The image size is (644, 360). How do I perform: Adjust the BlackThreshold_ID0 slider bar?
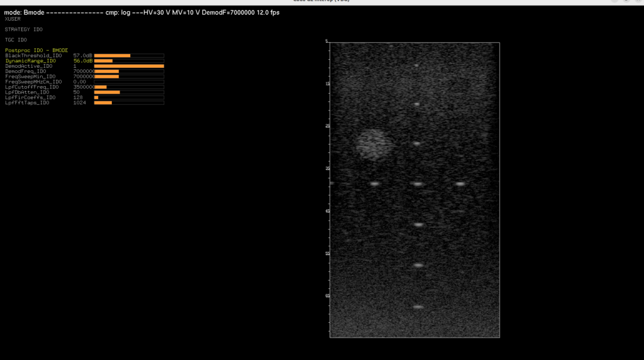[129, 55]
